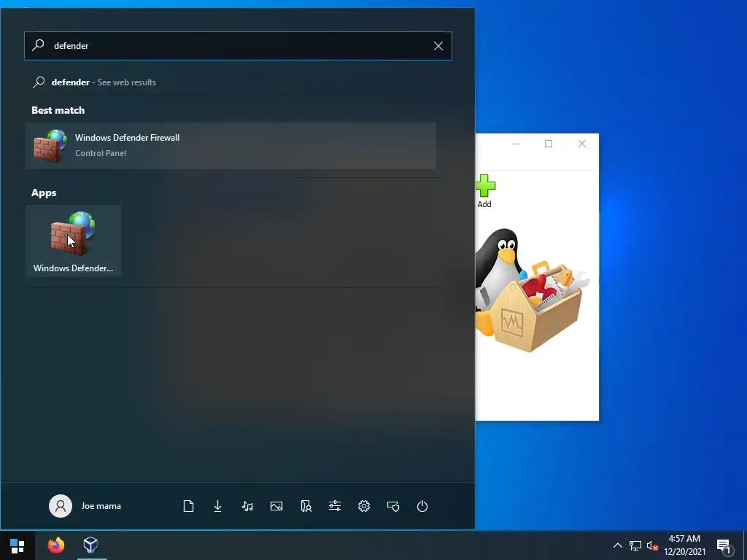Click the muted volume icon in tray
Screen dimensions: 747x560
(x=652, y=545)
